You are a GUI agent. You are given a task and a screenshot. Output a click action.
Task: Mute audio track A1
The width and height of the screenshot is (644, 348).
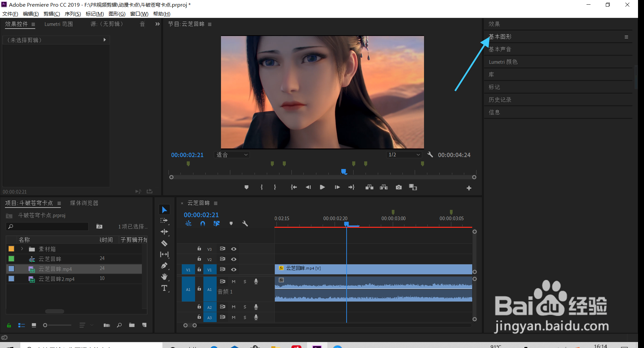coord(234,282)
